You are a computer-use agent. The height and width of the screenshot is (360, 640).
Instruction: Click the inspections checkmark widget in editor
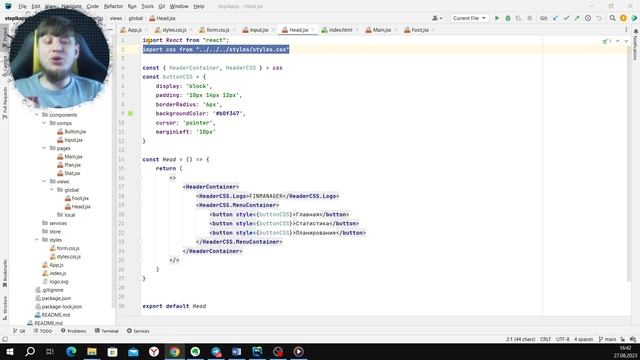coord(607,41)
